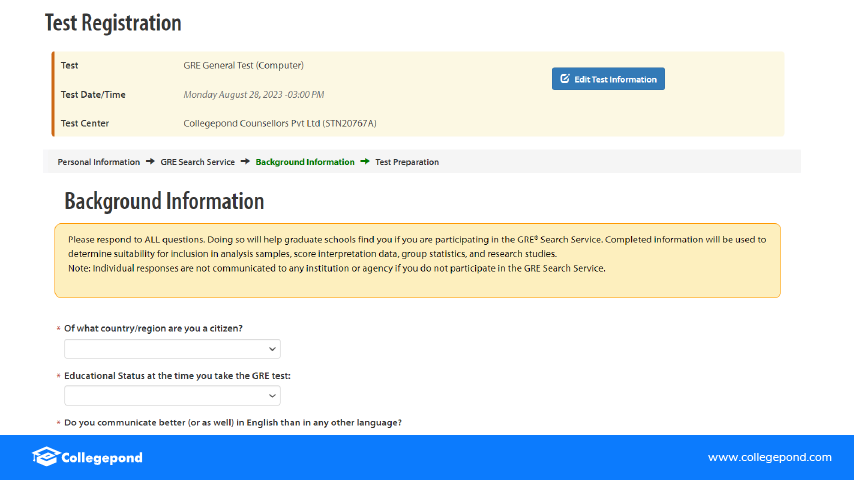Click the GRE General Test (Computer) value

[x=243, y=66]
